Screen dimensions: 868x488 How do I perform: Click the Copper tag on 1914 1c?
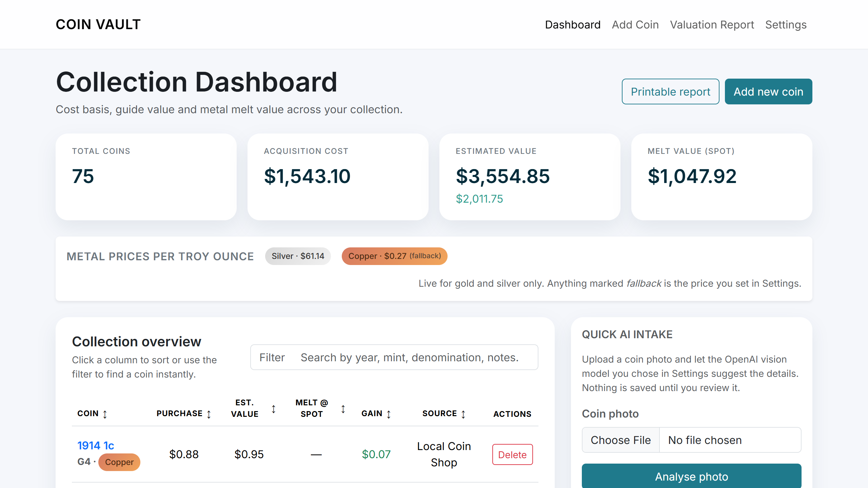(119, 462)
